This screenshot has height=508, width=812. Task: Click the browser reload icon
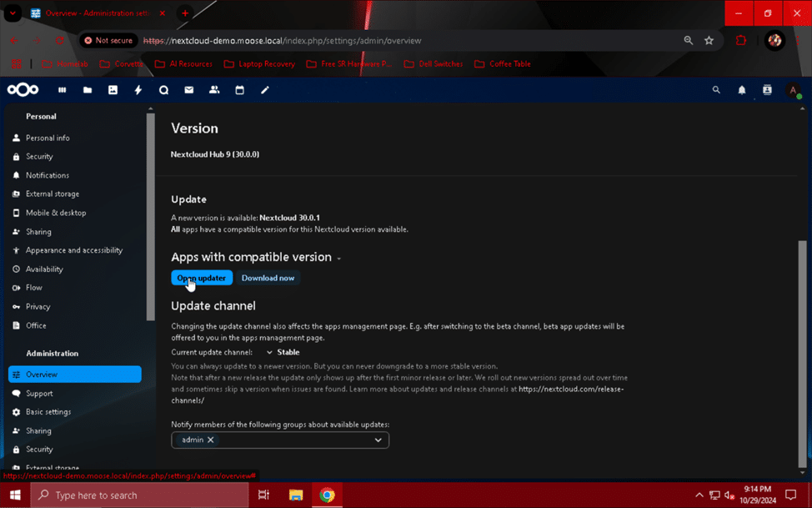pos(59,40)
